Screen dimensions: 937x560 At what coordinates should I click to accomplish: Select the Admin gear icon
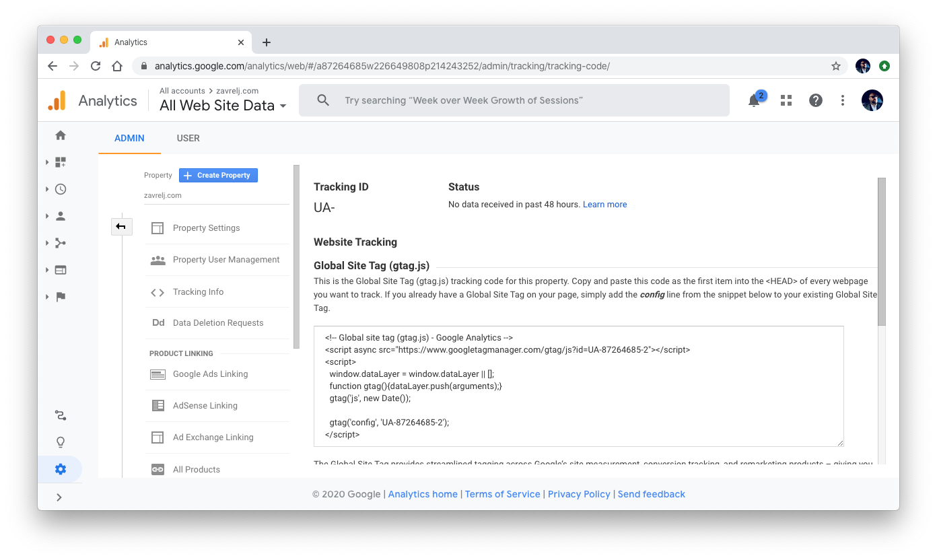tap(61, 469)
